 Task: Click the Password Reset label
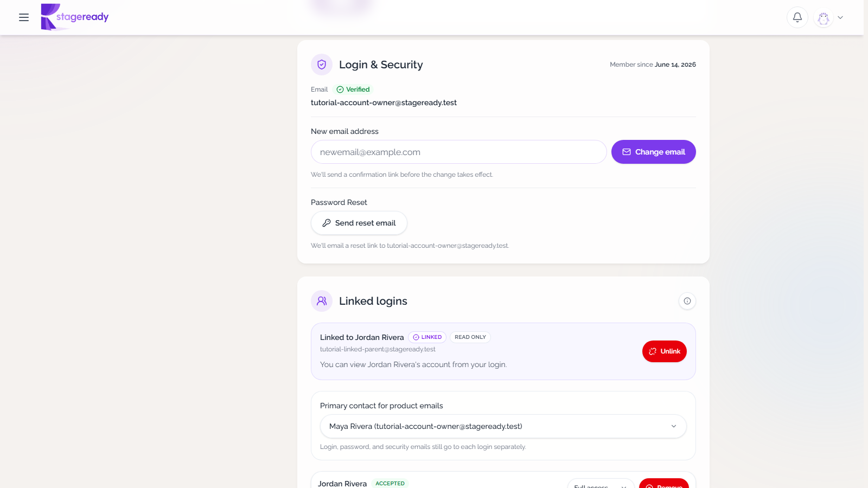[339, 202]
